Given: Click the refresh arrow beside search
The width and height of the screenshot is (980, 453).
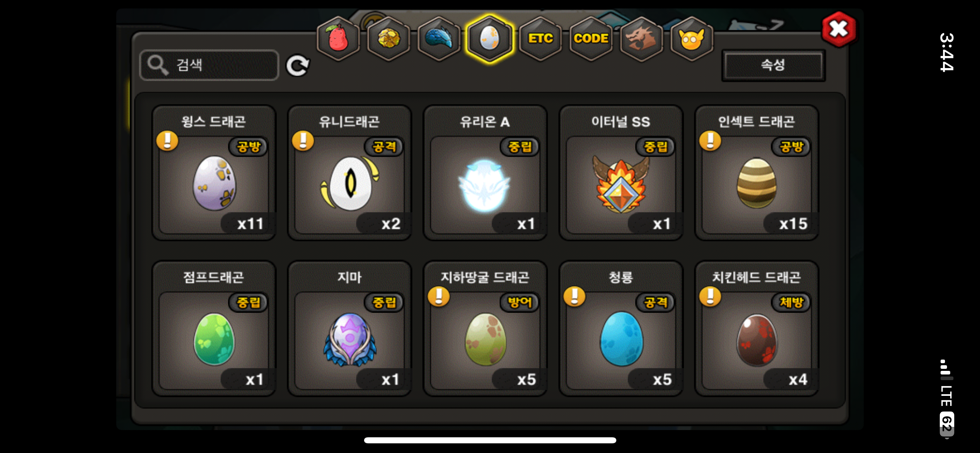Looking at the screenshot, I should pyautogui.click(x=298, y=66).
